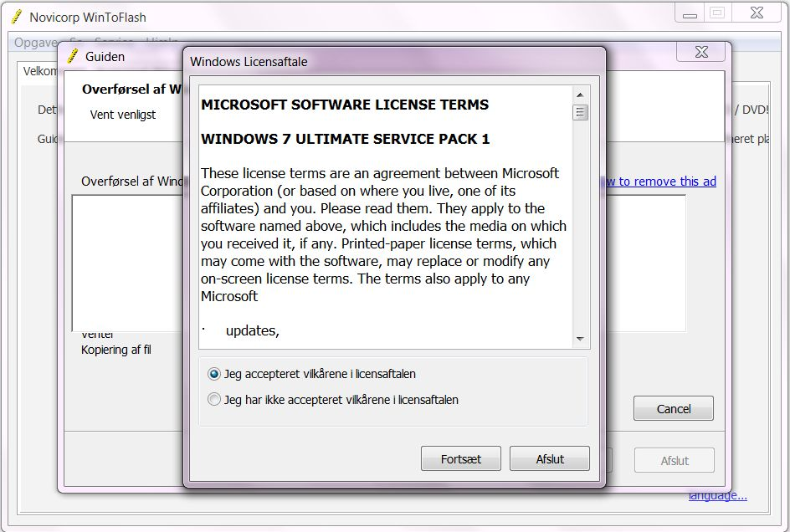
Task: Click 'Vent venligst' text in Guiden
Action: click(123, 115)
